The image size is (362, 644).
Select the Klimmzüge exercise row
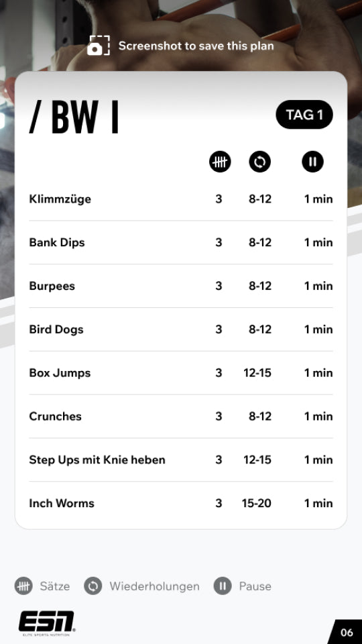tap(181, 199)
